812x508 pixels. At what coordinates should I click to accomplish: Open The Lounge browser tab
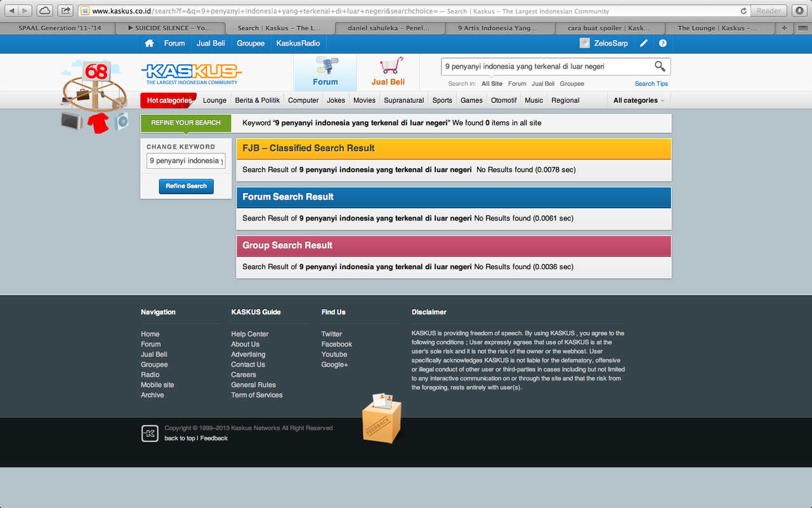click(x=717, y=28)
